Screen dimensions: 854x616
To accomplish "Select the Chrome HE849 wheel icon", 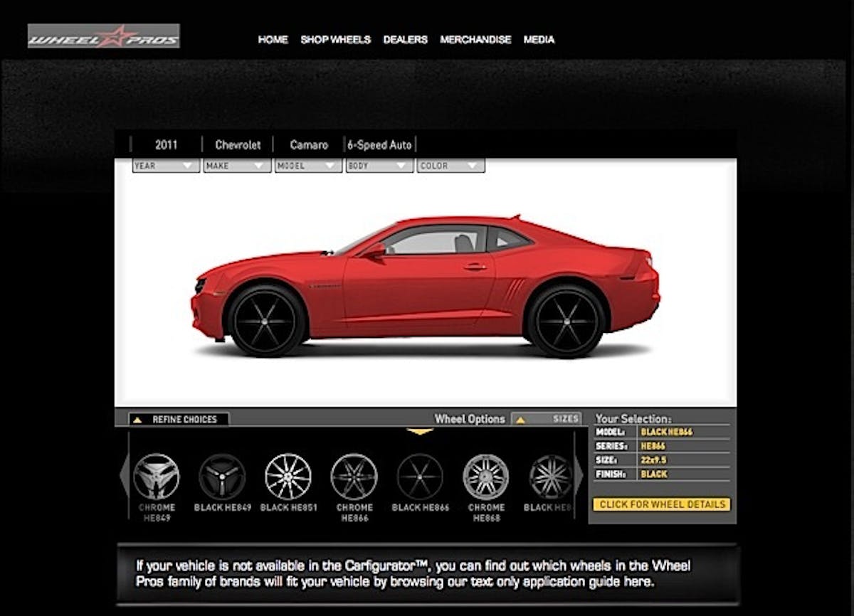I will [157, 477].
